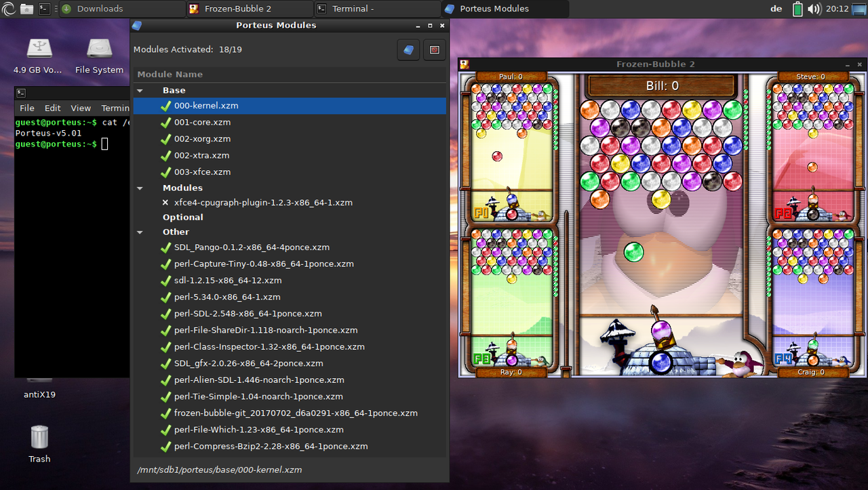Viewport: 868px width, 490px height.
Task: Click the Module Name column header
Action: point(290,75)
